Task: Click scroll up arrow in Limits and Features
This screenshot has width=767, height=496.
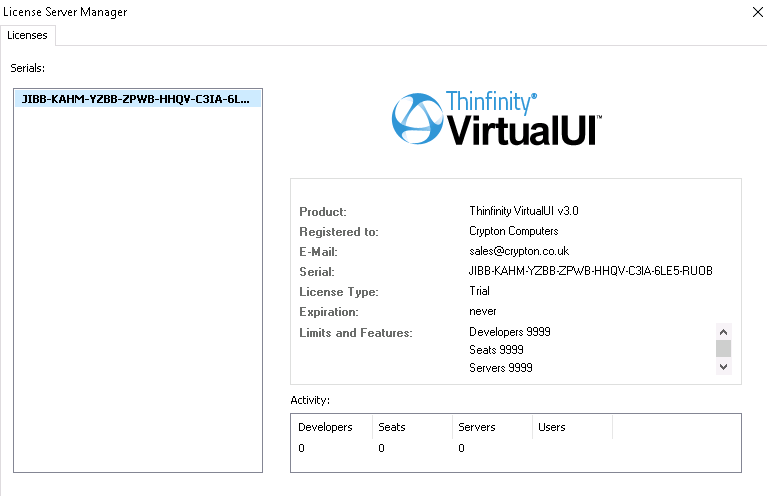Action: tap(723, 332)
